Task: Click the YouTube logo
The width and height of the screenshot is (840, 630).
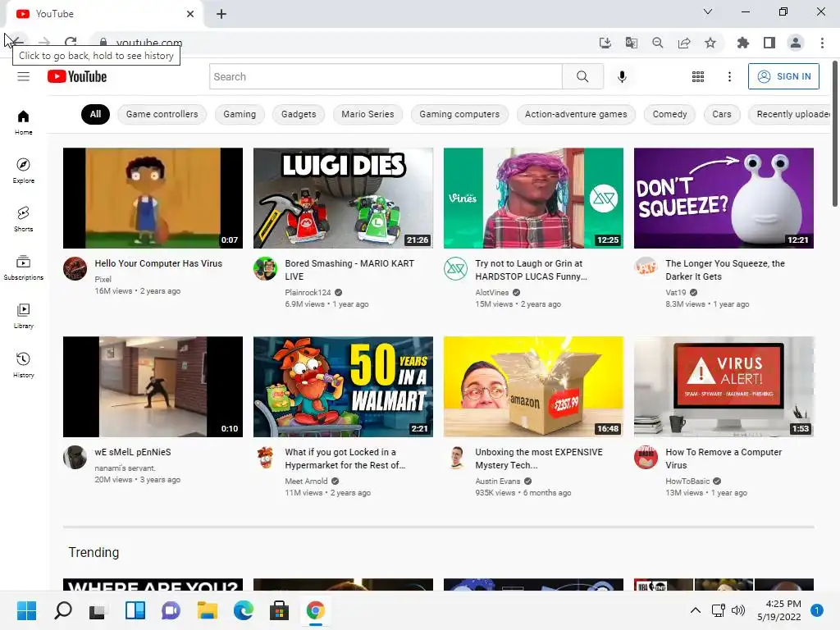Action: click(x=77, y=76)
